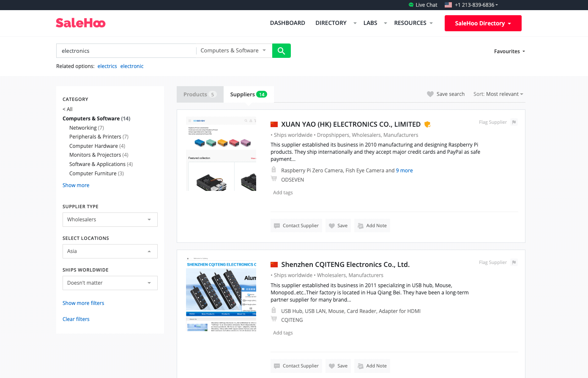Click the US flag phone icon

(x=448, y=5)
